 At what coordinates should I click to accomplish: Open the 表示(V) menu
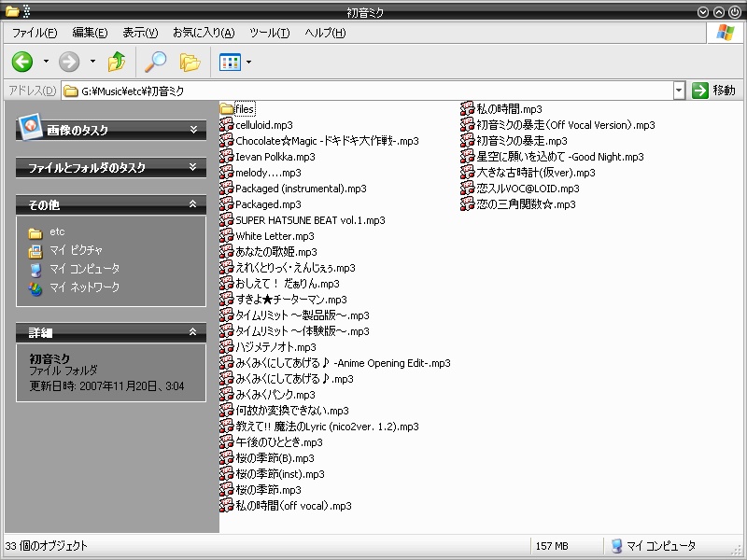(x=140, y=33)
